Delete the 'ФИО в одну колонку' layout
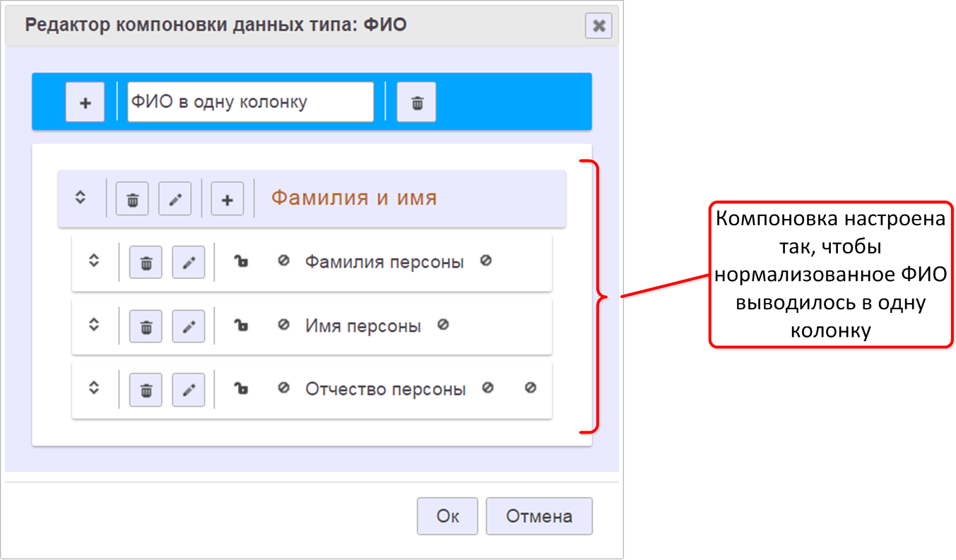This screenshot has width=956, height=560. tap(416, 102)
